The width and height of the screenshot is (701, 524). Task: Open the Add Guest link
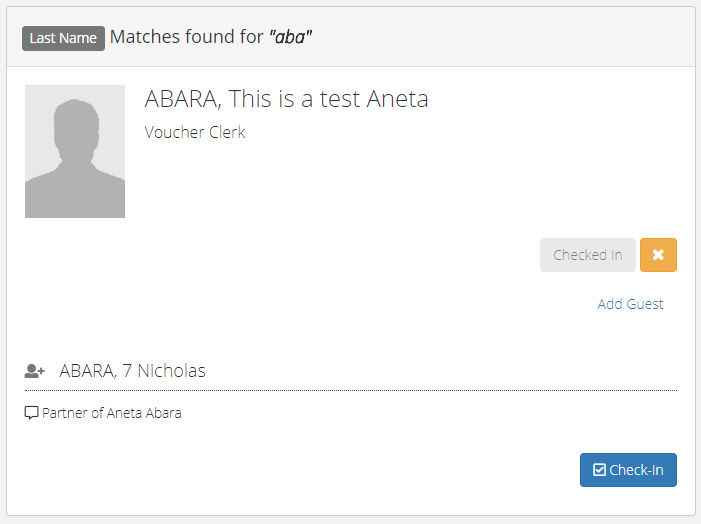(630, 304)
